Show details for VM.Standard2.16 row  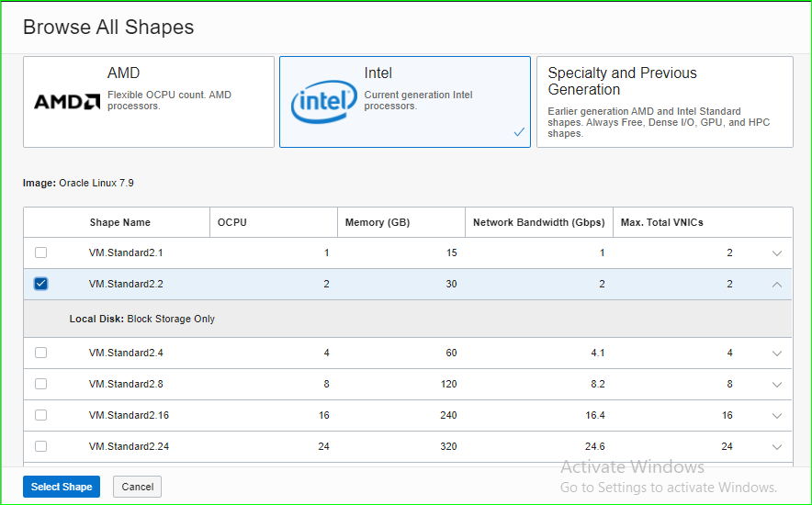pos(777,416)
